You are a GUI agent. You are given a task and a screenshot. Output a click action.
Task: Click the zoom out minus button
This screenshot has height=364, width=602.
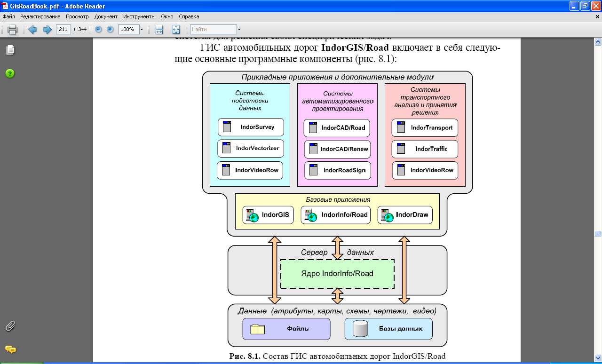(98, 29)
